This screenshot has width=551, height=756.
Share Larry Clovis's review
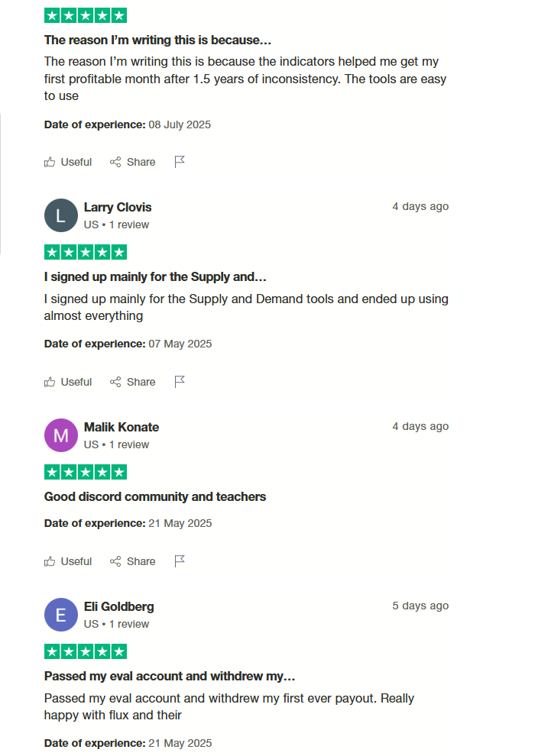[x=133, y=382]
